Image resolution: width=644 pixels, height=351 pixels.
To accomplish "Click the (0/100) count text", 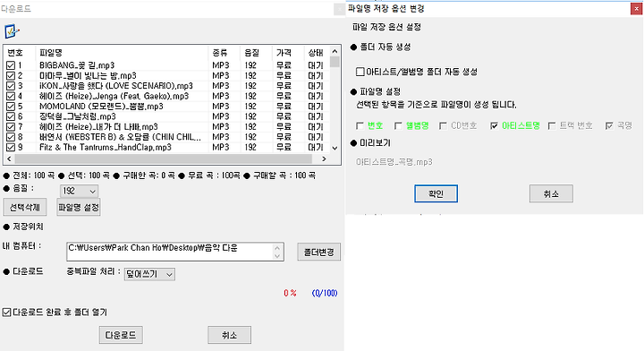I will coord(325,293).
